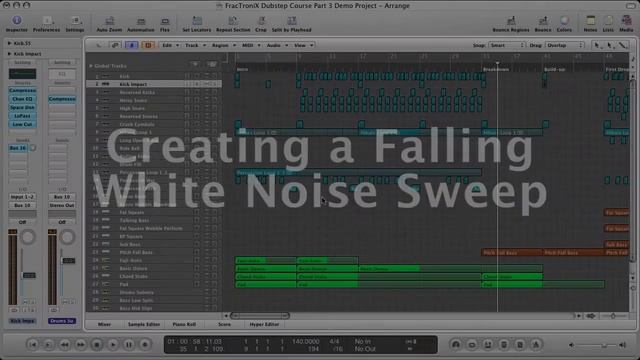Click the Bounce Regions icon

pos(511,20)
